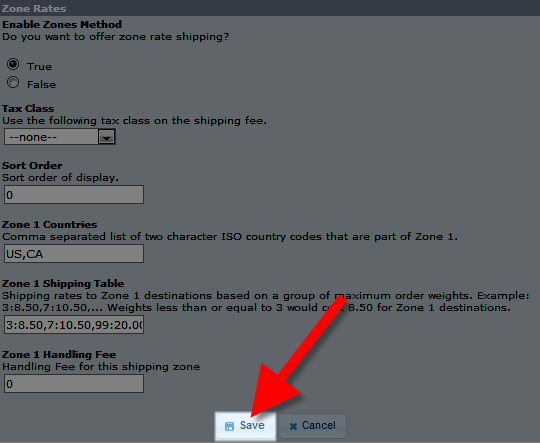This screenshot has height=443, width=540.
Task: Click the Zone 1 Countries field with US,CA
Action: pyautogui.click(x=74, y=254)
